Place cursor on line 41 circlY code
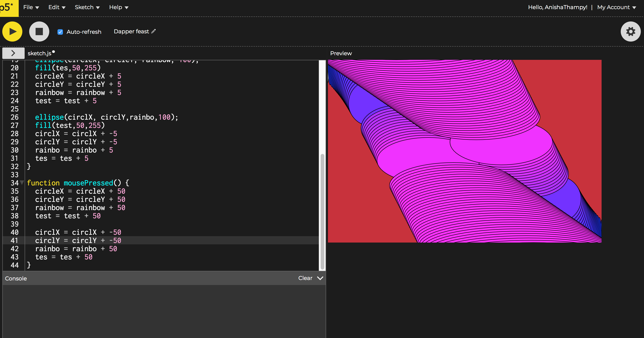The image size is (644, 338). pos(78,241)
